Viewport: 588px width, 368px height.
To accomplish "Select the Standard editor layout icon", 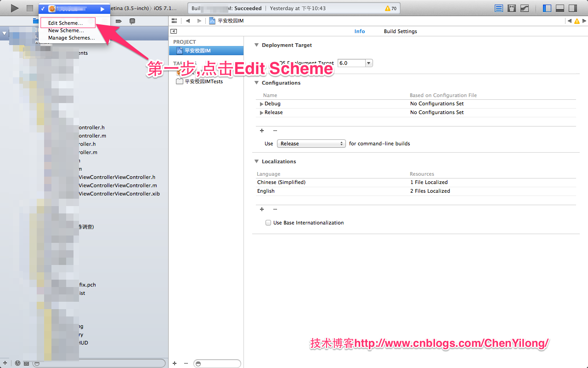I will point(499,8).
